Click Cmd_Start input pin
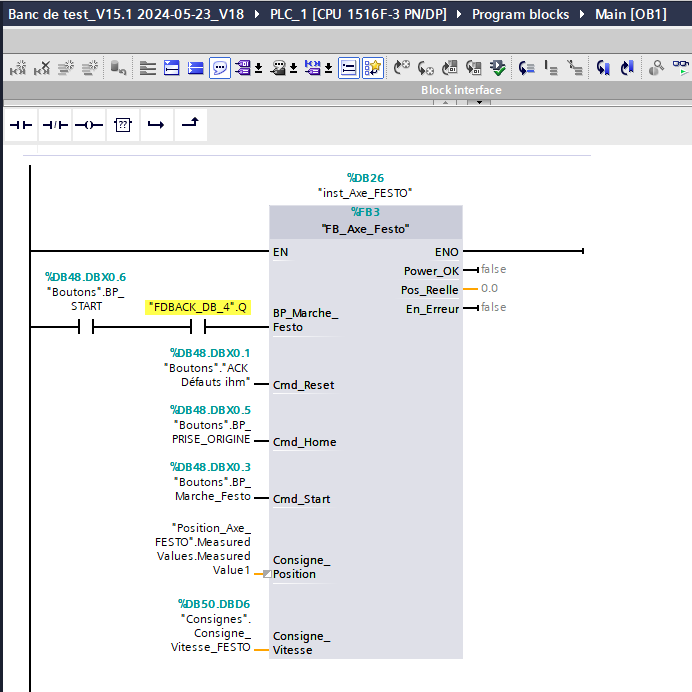Image resolution: width=692 pixels, height=692 pixels. 301,499
